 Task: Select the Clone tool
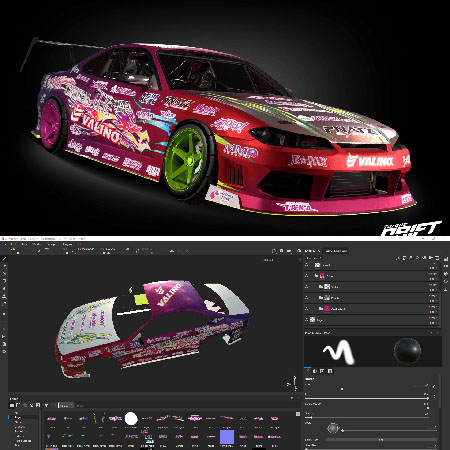(4, 296)
